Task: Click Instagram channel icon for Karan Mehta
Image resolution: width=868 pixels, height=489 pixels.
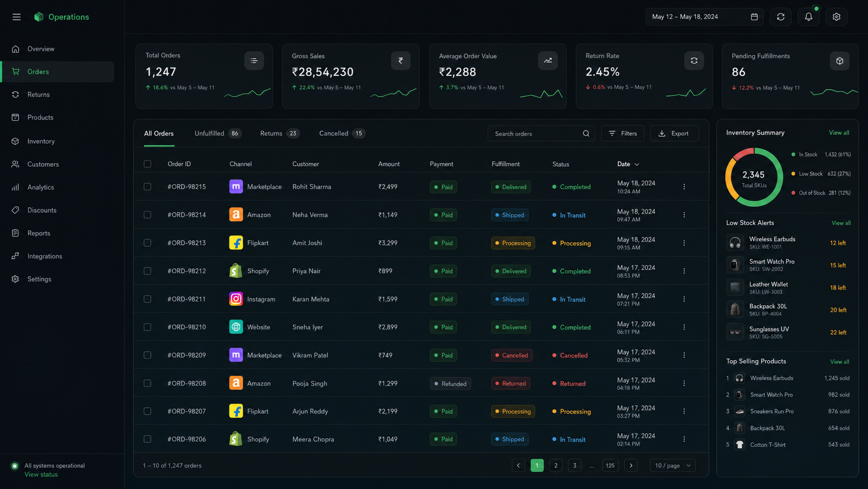Action: click(236, 299)
